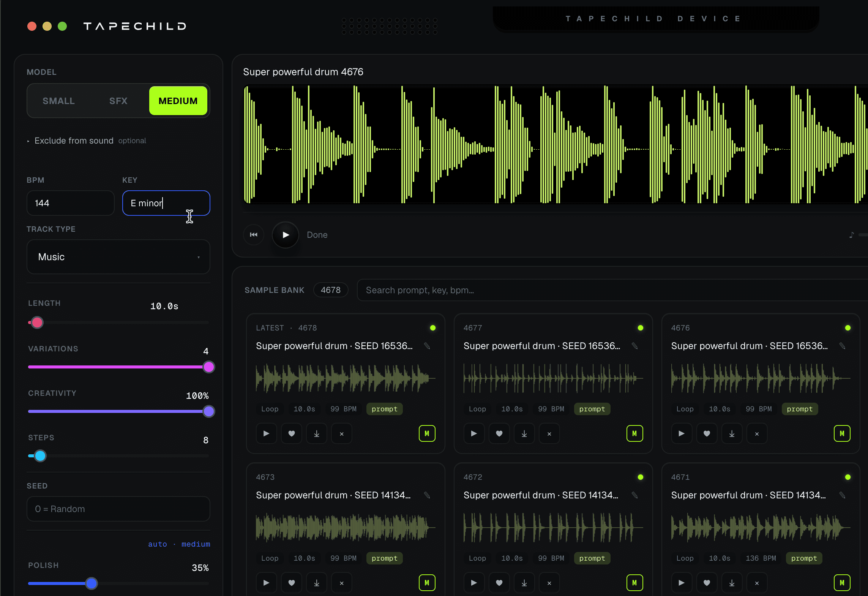The image size is (868, 596).
Task: Click the sample bank count badge 4678
Action: coord(330,290)
